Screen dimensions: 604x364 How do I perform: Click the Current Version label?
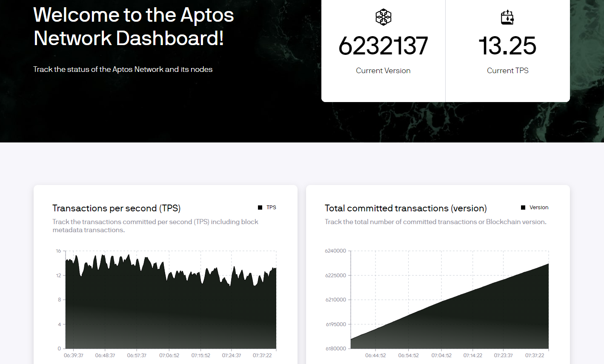(x=383, y=71)
